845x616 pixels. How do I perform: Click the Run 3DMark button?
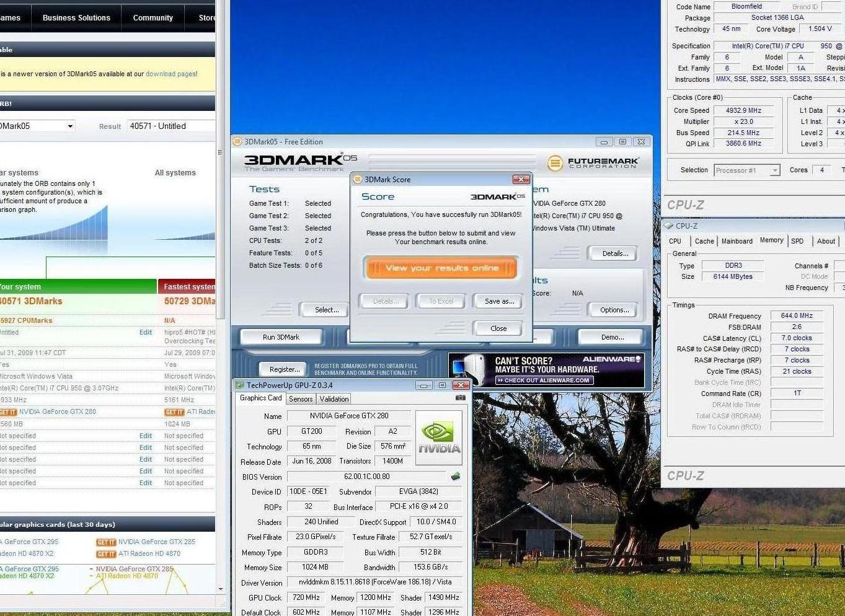click(x=281, y=337)
